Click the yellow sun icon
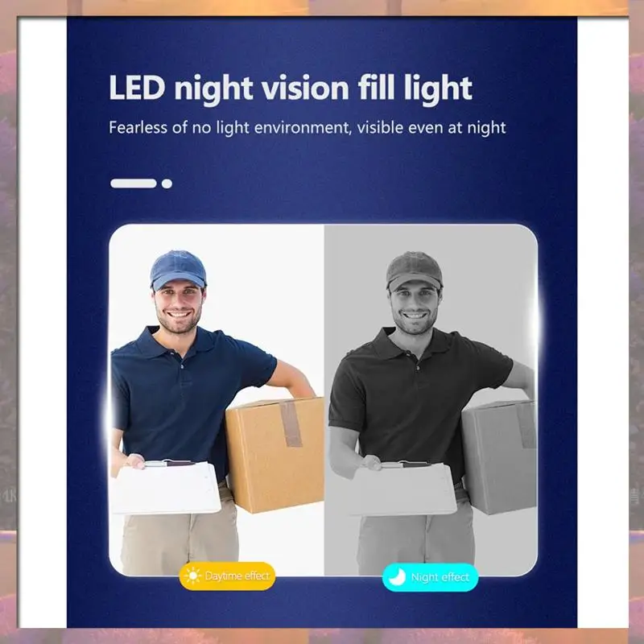The width and height of the screenshot is (644, 644). 192,576
